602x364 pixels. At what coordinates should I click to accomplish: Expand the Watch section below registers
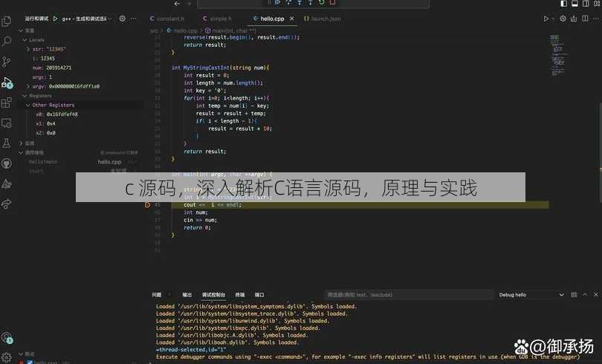[x=21, y=143]
